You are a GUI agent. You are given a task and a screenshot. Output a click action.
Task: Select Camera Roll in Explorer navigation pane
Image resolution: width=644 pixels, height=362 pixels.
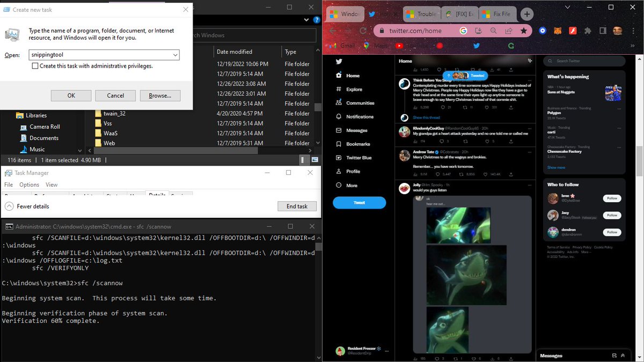pyautogui.click(x=40, y=127)
